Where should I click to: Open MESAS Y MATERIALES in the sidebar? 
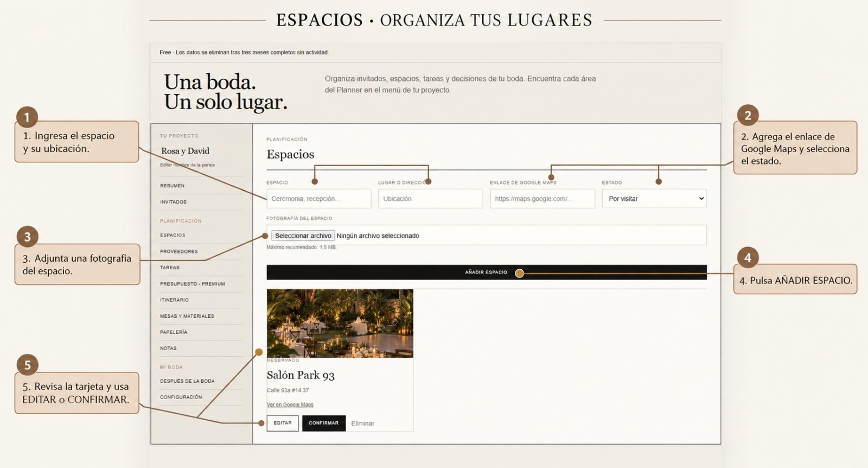(x=187, y=316)
